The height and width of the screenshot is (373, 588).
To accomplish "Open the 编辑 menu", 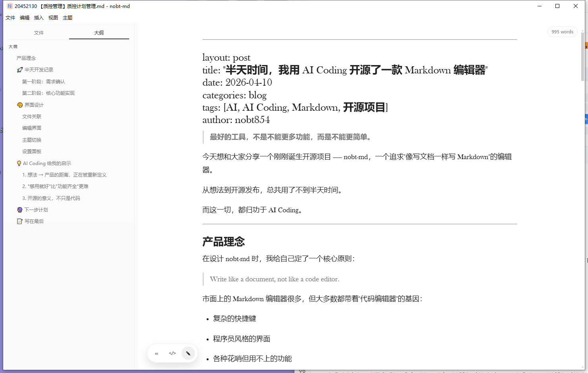I will (25, 18).
